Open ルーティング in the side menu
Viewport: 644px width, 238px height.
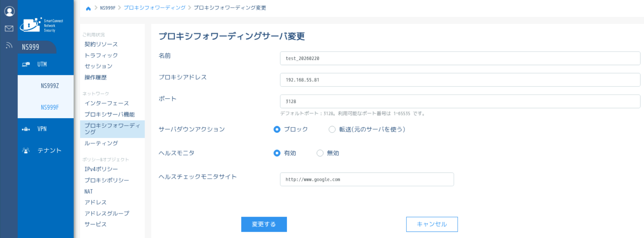click(x=101, y=143)
